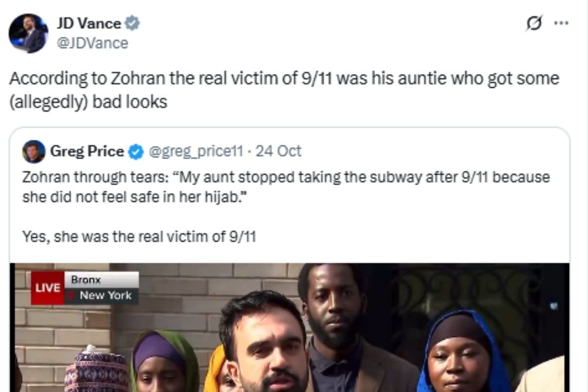588x392 pixels.
Task: Click Greg Price's small profile avatar
Action: 34,151
